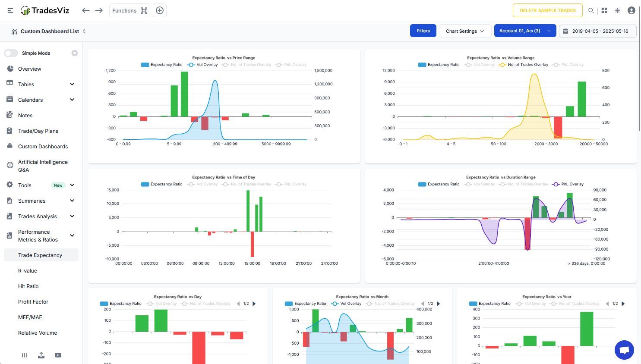Toggle Expectancy Ratio legend in Time of Day chart
The image size is (641, 364).
pyautogui.click(x=162, y=184)
